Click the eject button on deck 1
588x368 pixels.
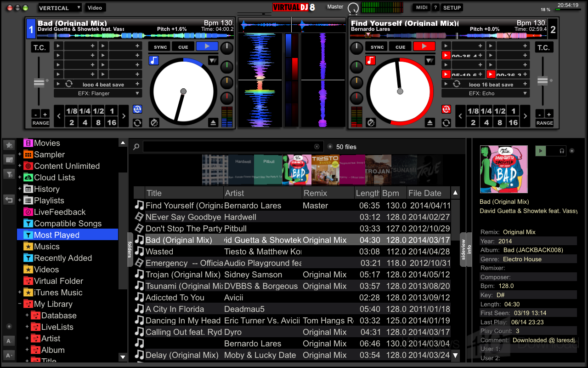(213, 122)
